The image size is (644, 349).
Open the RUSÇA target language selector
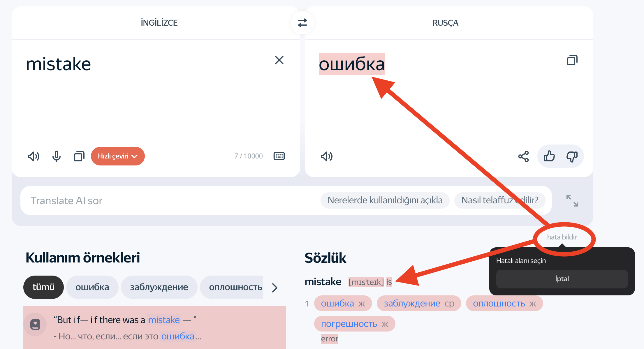point(445,23)
